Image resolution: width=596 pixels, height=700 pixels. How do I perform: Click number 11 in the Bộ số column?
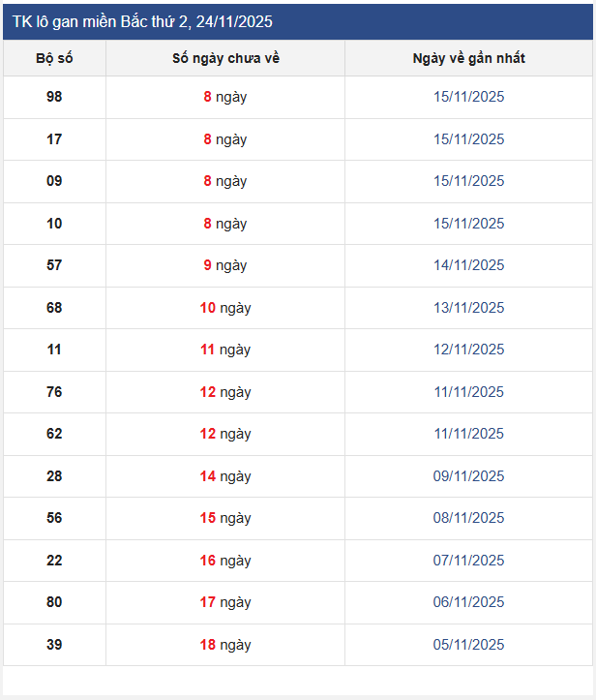coord(54,350)
